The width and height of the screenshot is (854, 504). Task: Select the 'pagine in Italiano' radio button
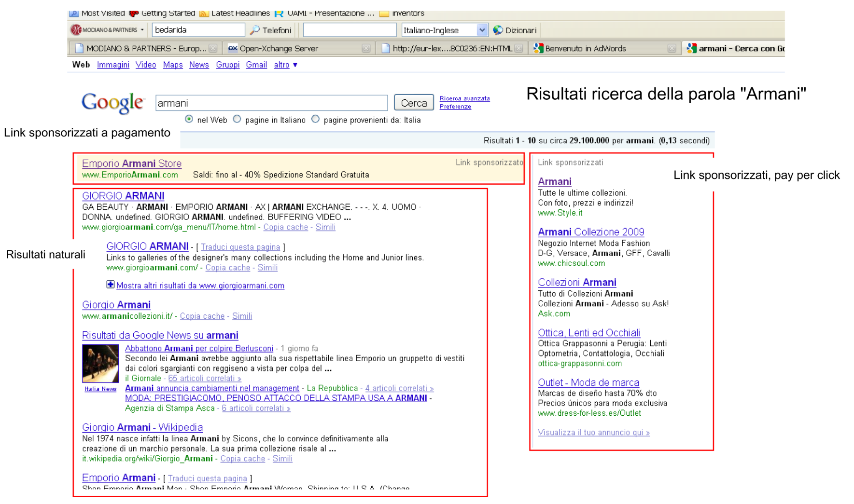tap(237, 119)
